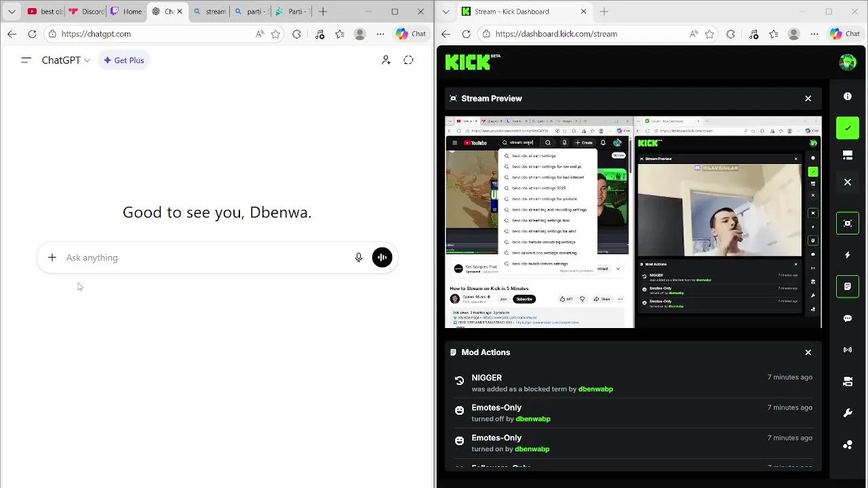Click the broadcast signal icon in Kick sidebar

pyautogui.click(x=847, y=350)
